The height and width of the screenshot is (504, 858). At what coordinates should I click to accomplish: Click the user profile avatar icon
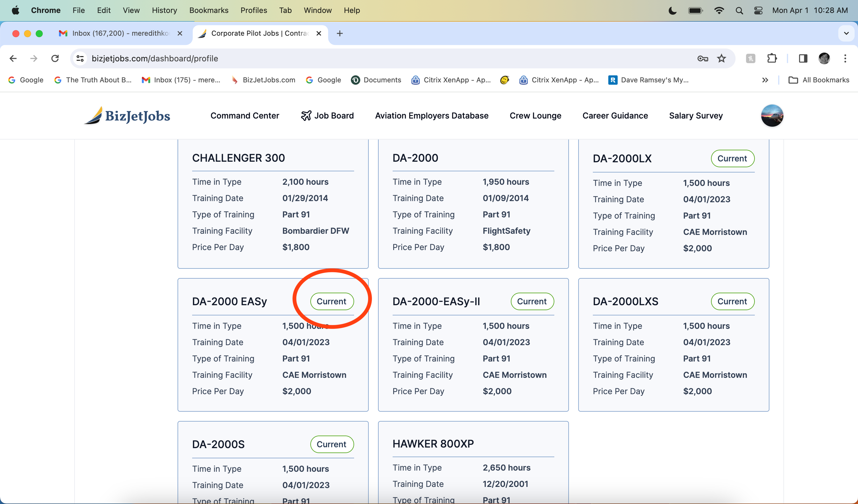pyautogui.click(x=773, y=115)
